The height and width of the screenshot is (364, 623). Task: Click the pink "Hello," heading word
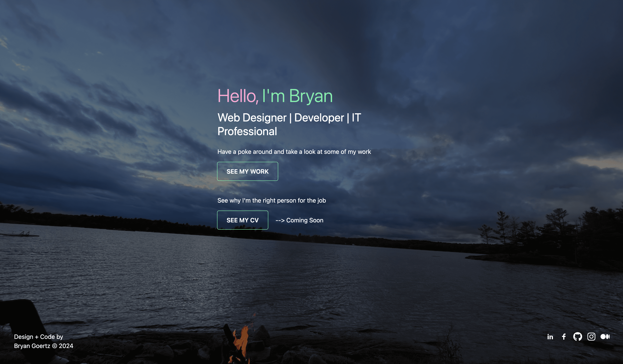click(238, 96)
